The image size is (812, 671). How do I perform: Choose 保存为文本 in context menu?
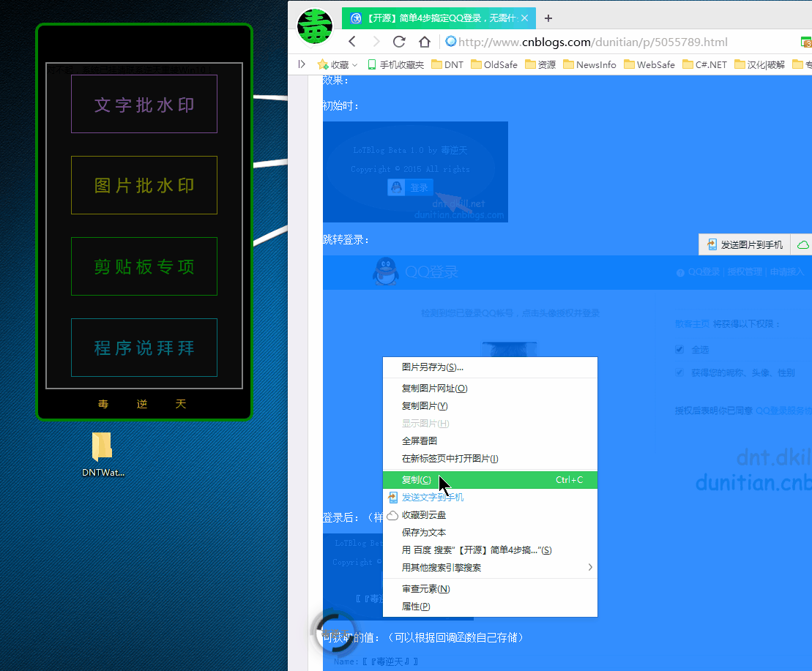490,533
